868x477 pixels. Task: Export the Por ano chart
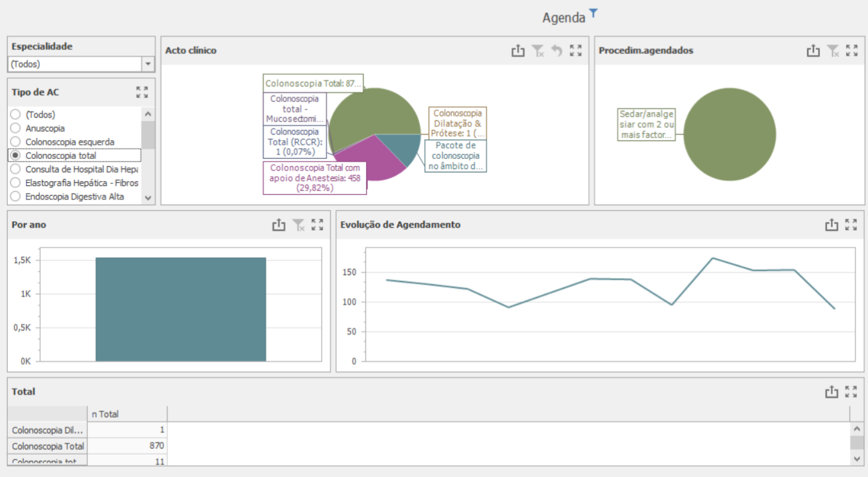click(x=278, y=224)
